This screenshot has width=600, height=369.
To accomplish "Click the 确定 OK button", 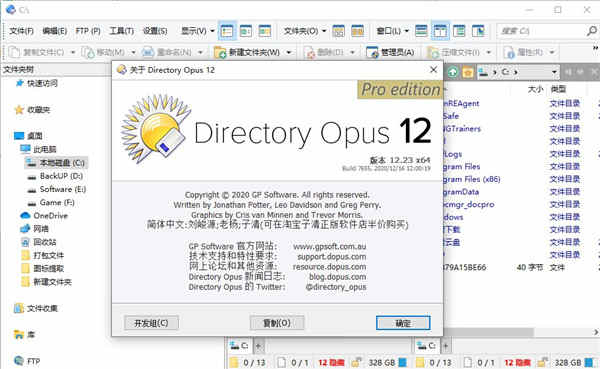I will pyautogui.click(x=403, y=323).
